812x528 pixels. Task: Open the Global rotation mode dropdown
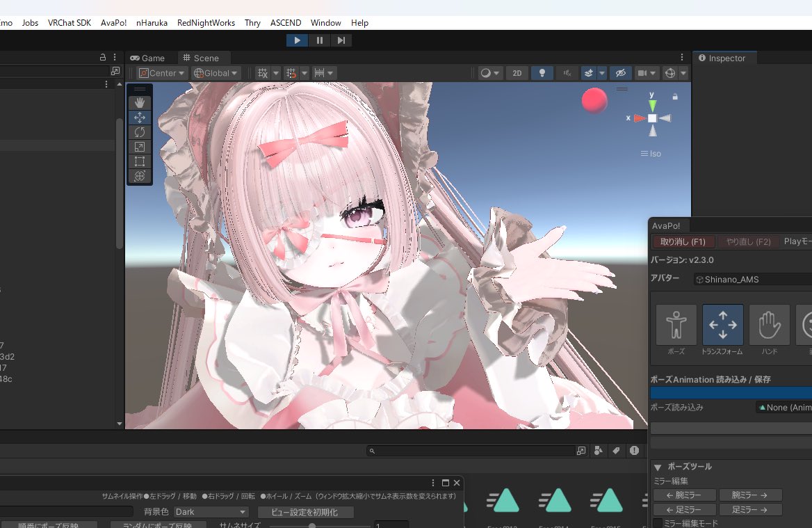(216, 73)
